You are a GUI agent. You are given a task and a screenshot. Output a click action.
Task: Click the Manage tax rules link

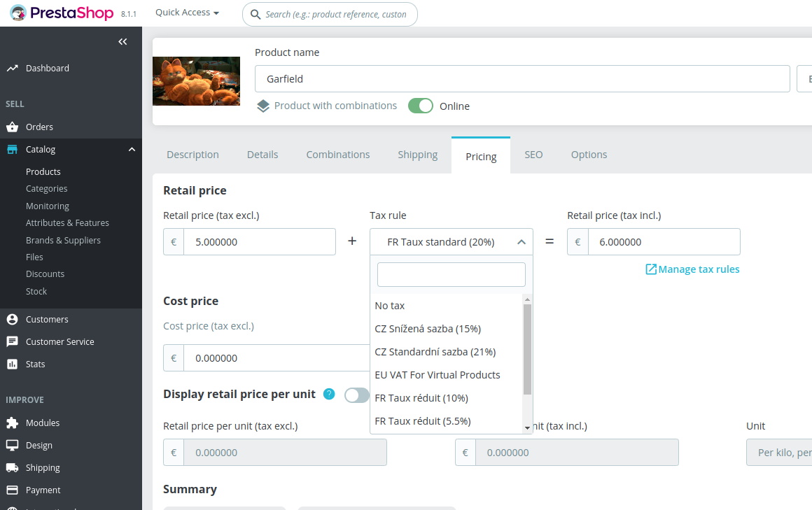[692, 269]
